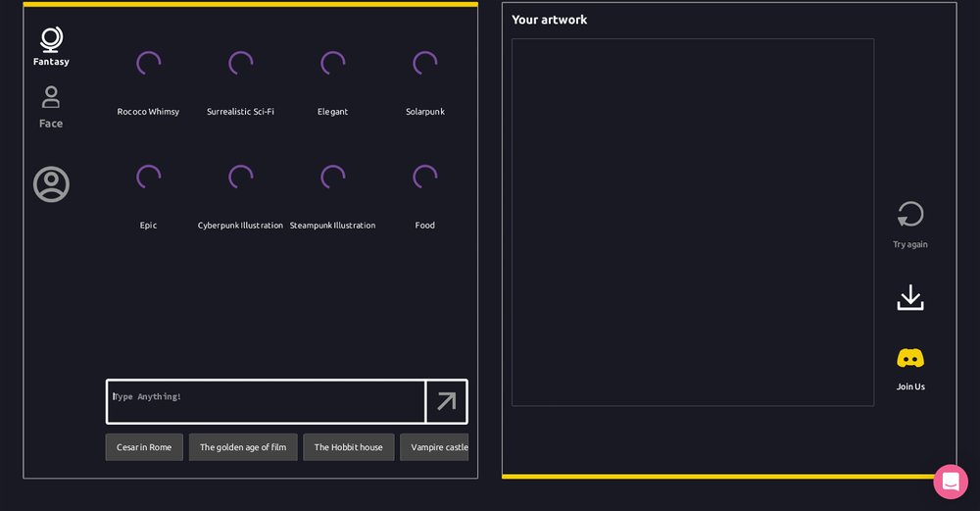
Task: Focus the Type Anything prompt field
Action: [266, 401]
